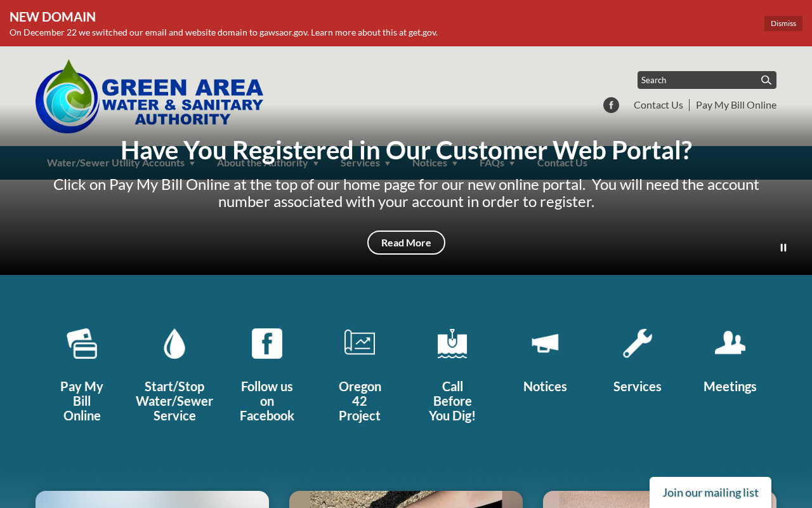Click into the Search input field

coord(698,80)
